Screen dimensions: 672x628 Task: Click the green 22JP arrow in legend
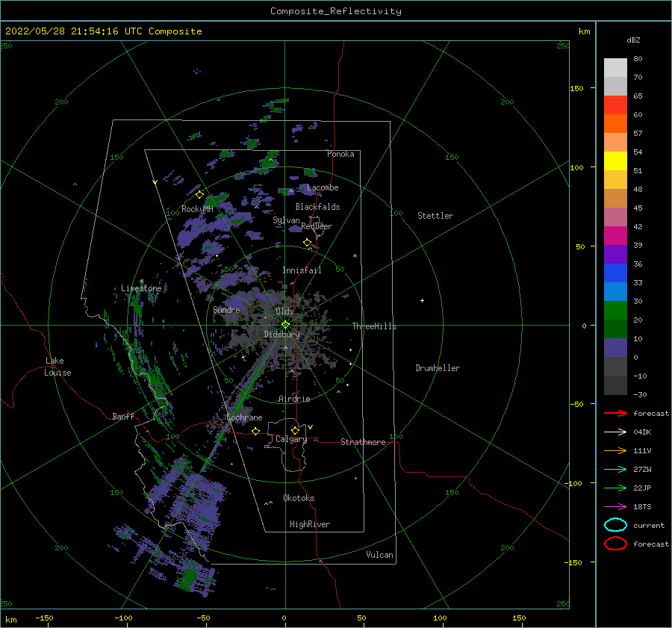pos(615,488)
